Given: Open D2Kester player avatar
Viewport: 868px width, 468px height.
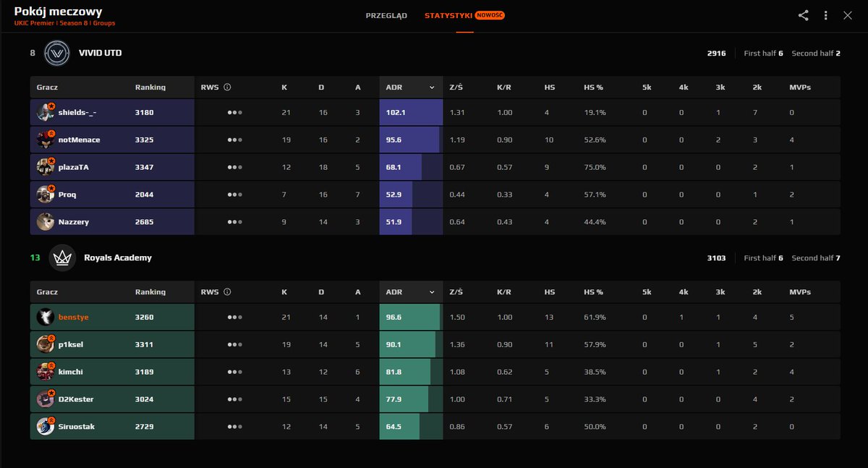Looking at the screenshot, I should [46, 399].
